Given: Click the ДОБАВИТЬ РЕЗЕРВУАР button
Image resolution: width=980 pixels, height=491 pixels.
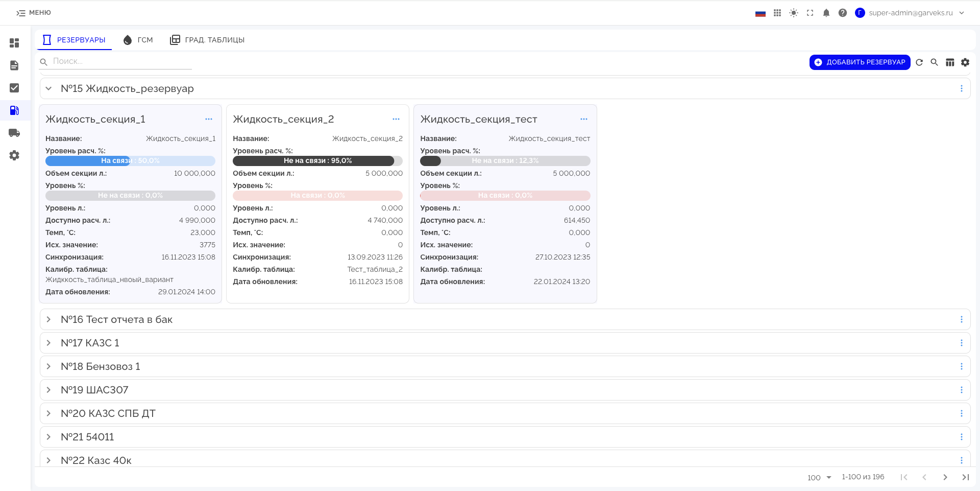Looking at the screenshot, I should (860, 62).
